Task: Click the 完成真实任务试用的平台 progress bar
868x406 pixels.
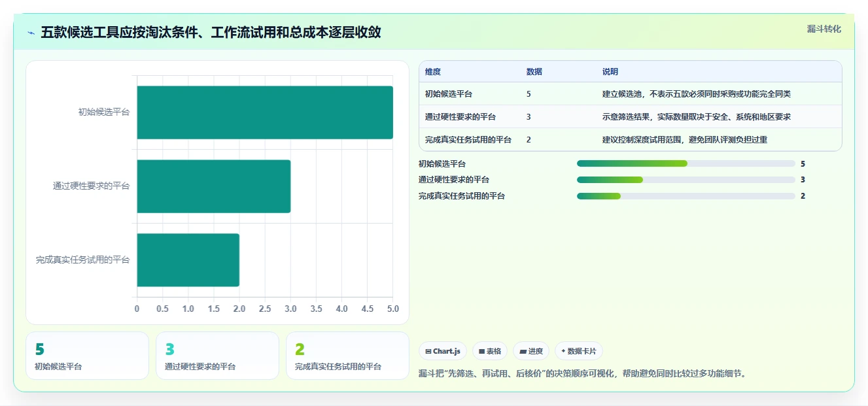Action: pyautogui.click(x=686, y=196)
